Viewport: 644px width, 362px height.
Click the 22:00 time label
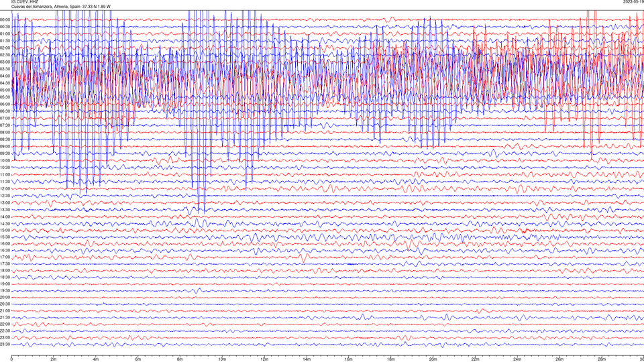click(x=5, y=324)
